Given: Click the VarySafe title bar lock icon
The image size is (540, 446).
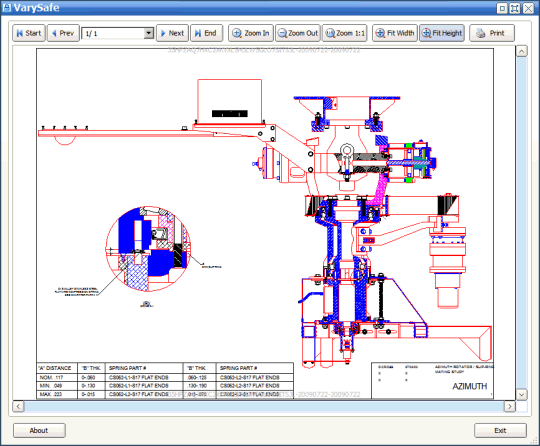Looking at the screenshot, I should [x=7, y=8].
